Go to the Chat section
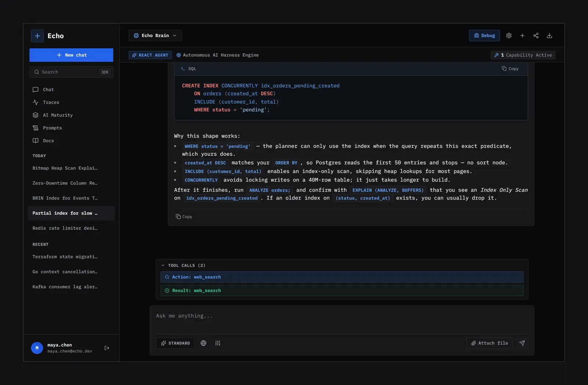The width and height of the screenshot is (588, 385). (x=71, y=90)
